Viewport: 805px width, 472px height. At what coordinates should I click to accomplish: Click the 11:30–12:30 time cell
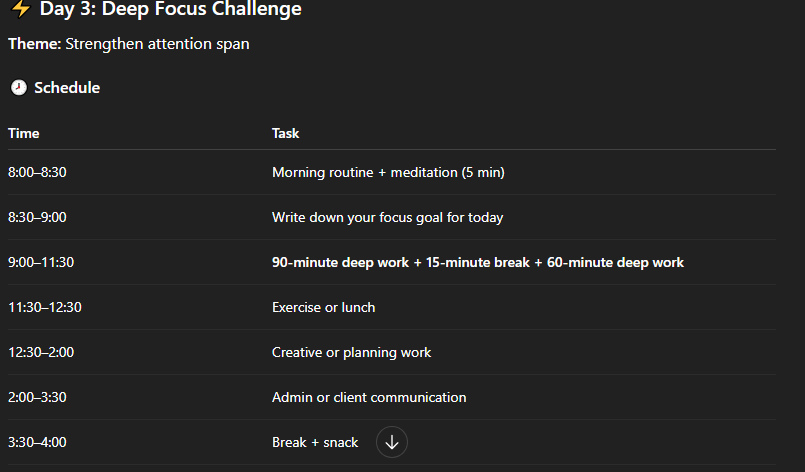(x=45, y=307)
